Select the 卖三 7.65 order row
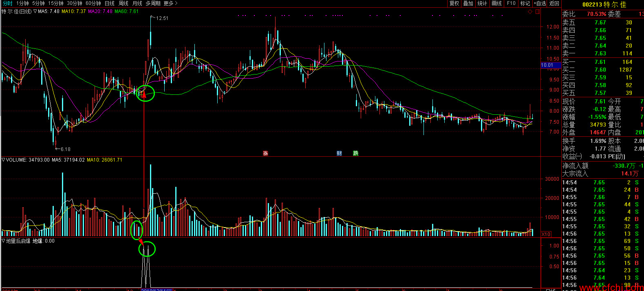The height and width of the screenshot is (291, 644). tap(603, 38)
